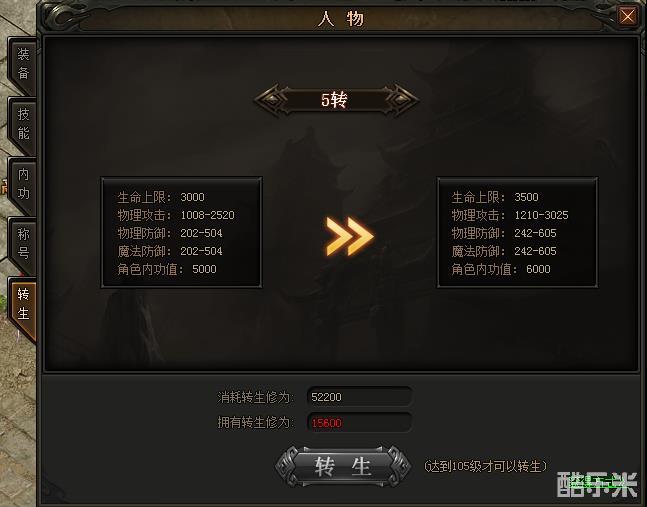This screenshot has width=647, height=507.
Task: Click the right ornament of the 5转 banner
Action: click(x=401, y=100)
